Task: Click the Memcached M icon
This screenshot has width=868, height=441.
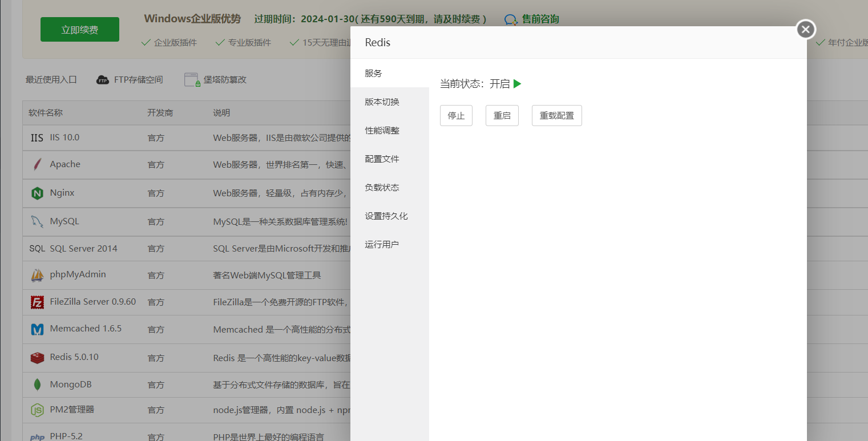Action: (37, 329)
